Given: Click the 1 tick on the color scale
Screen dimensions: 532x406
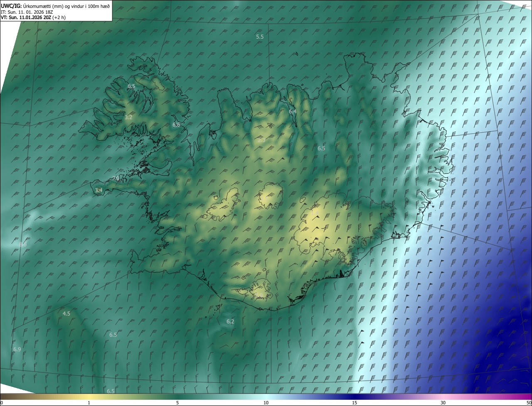Looking at the screenshot, I should [x=89, y=403].
